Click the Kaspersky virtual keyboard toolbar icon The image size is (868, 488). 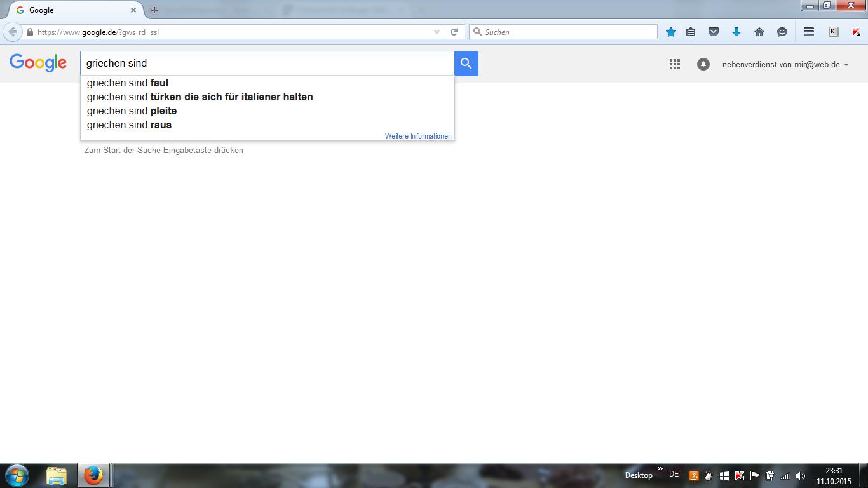click(x=834, y=32)
